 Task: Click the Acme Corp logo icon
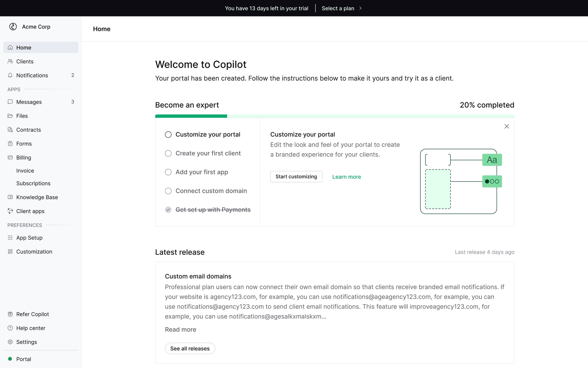(13, 27)
